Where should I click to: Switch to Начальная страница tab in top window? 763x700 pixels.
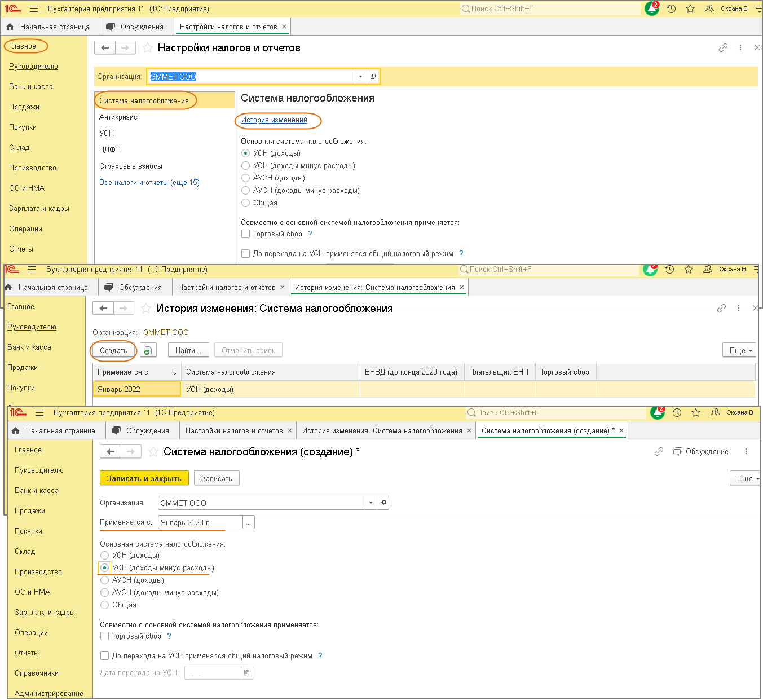(x=48, y=27)
